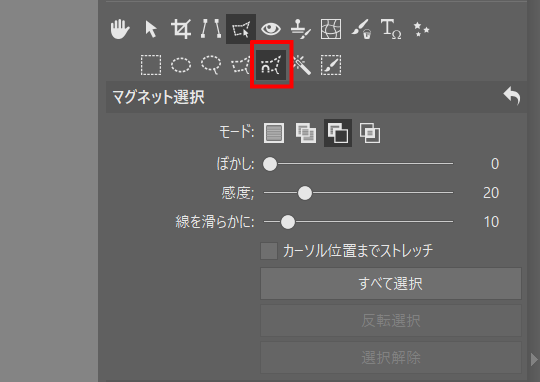
Task: Adjust the 線を滑らかに slider handle
Action: click(x=288, y=222)
